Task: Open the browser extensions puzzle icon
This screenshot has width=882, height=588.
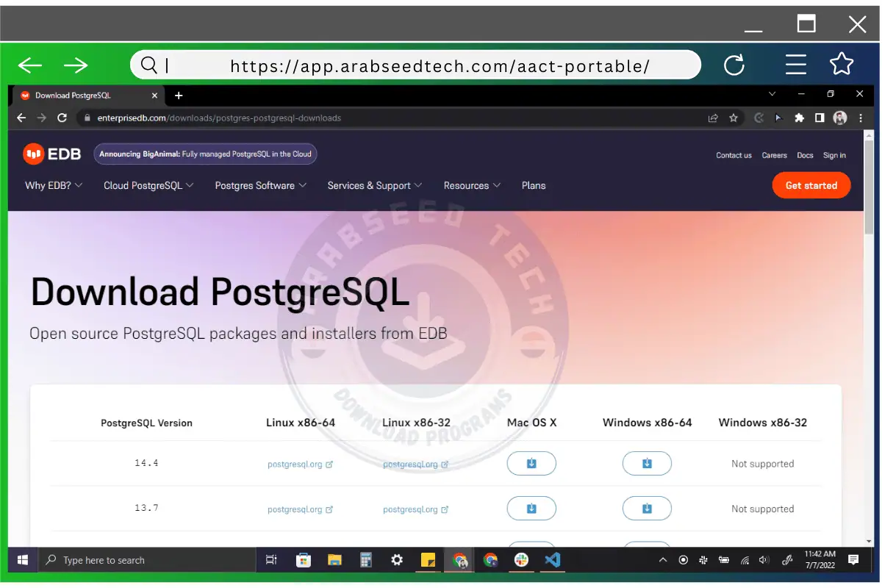Action: 799,118
